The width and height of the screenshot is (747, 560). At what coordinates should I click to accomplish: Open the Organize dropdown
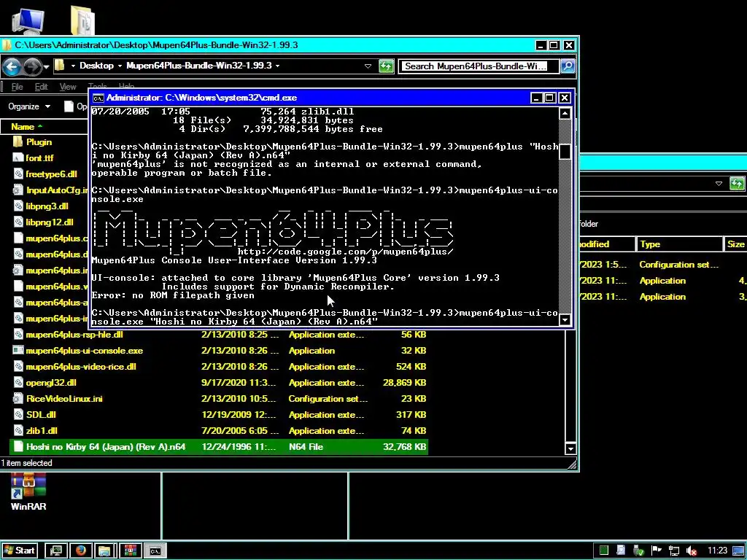tap(29, 106)
